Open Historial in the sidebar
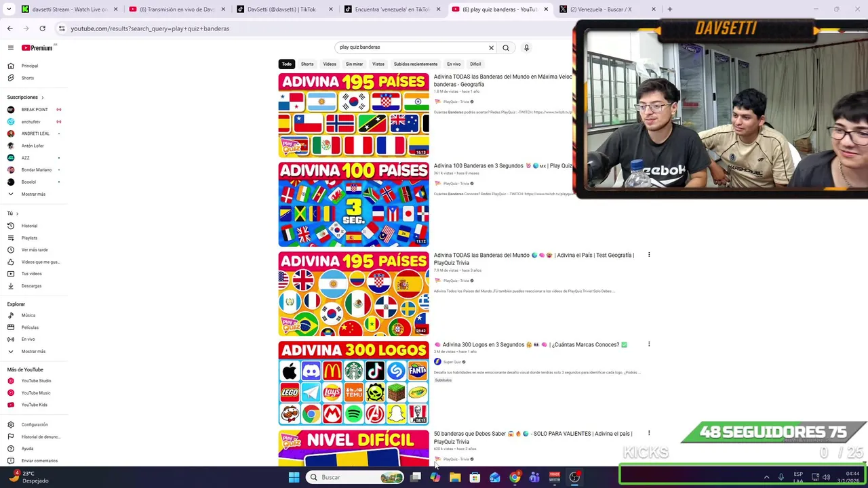 29,226
